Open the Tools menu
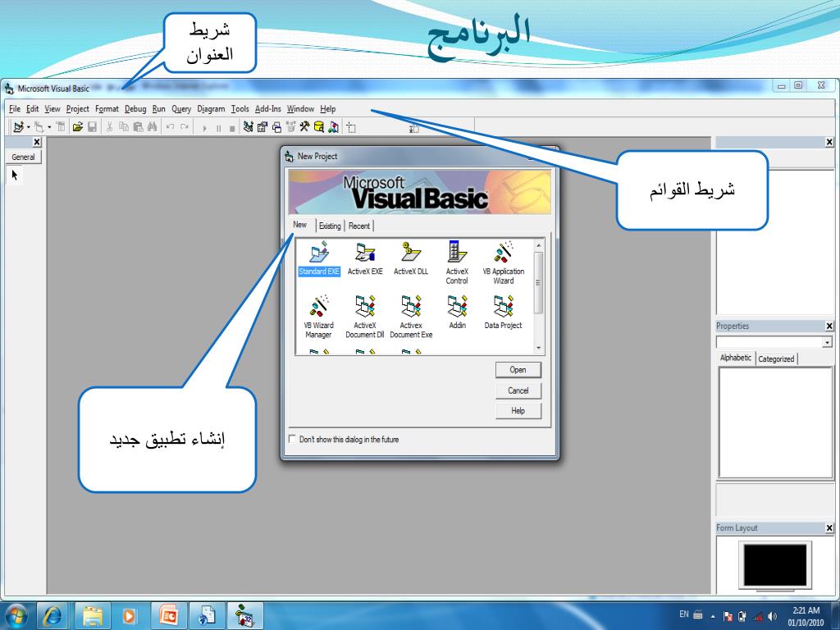This screenshot has height=630, width=840. pos(240,109)
